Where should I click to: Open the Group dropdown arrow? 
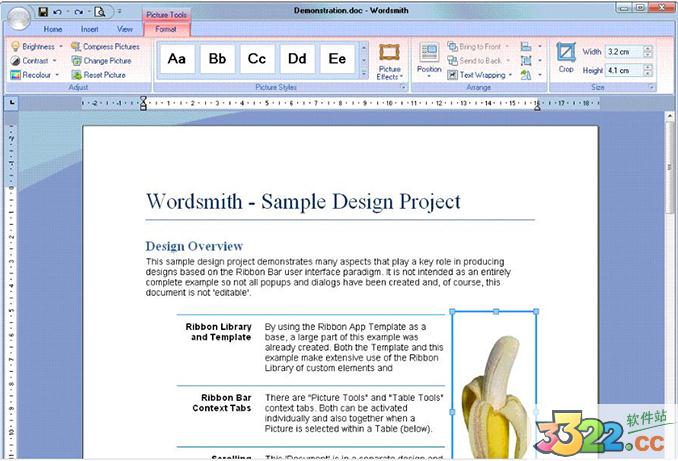540,61
